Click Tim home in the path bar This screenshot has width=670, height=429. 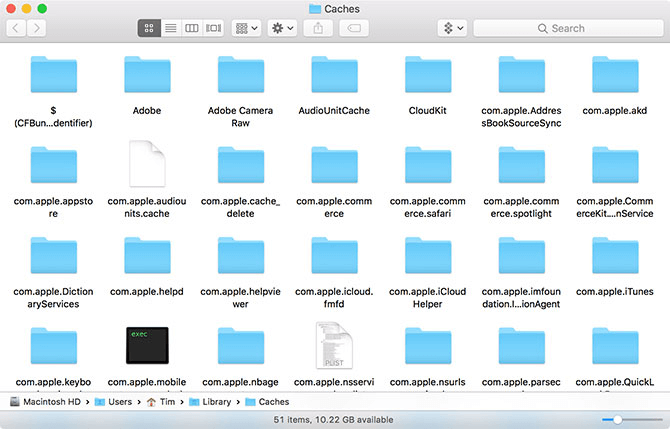[x=161, y=402]
